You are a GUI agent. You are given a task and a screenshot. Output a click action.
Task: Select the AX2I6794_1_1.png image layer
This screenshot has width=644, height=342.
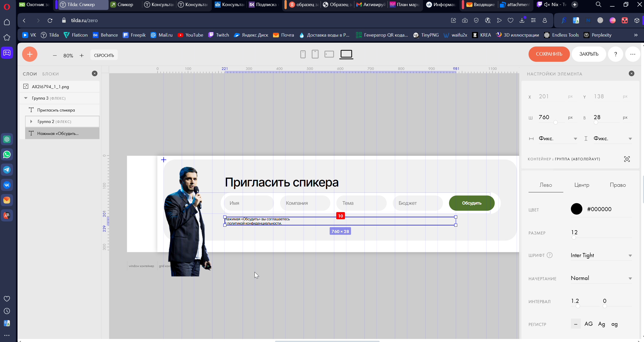[60, 87]
